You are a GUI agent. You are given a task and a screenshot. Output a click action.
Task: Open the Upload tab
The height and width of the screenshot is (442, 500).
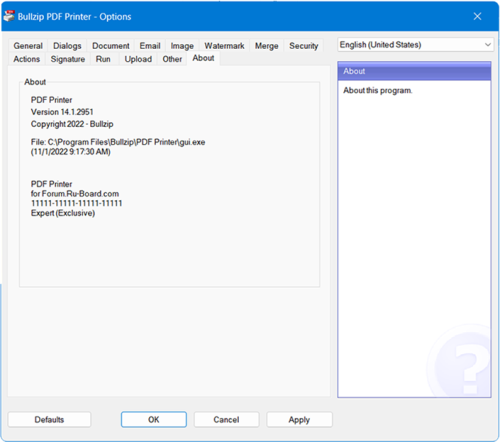[138, 59]
